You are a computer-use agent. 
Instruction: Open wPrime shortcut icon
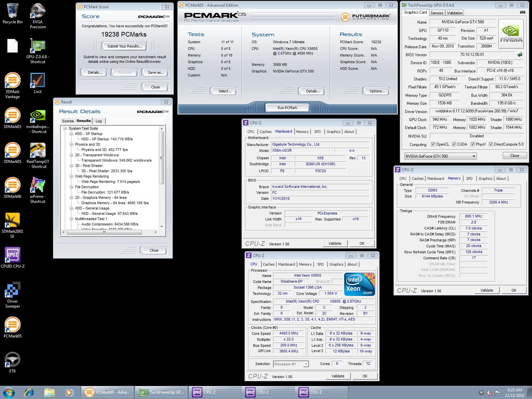(x=38, y=190)
